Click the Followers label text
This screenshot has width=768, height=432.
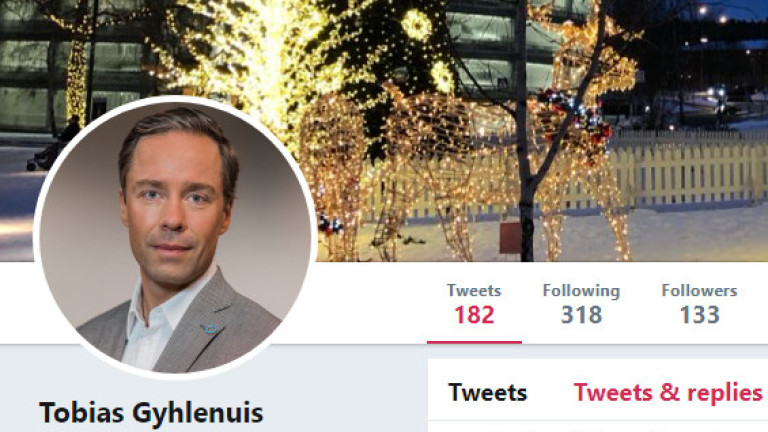[x=699, y=290]
